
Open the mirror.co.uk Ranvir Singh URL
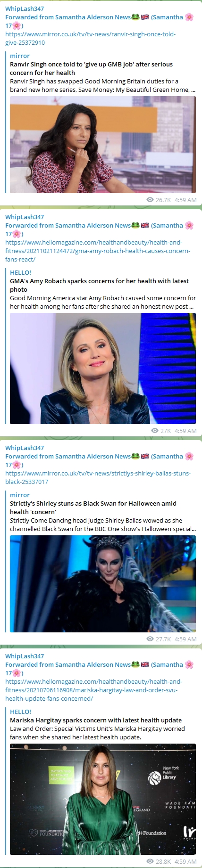click(90, 38)
